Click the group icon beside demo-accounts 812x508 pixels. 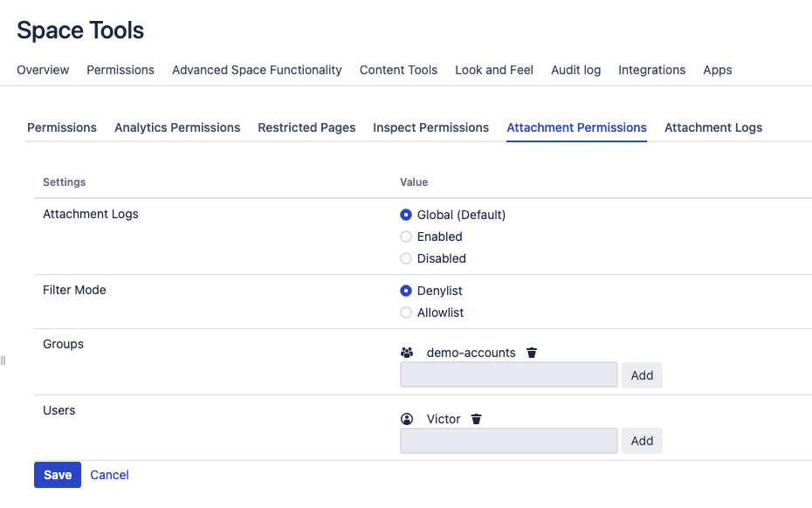[x=407, y=353]
